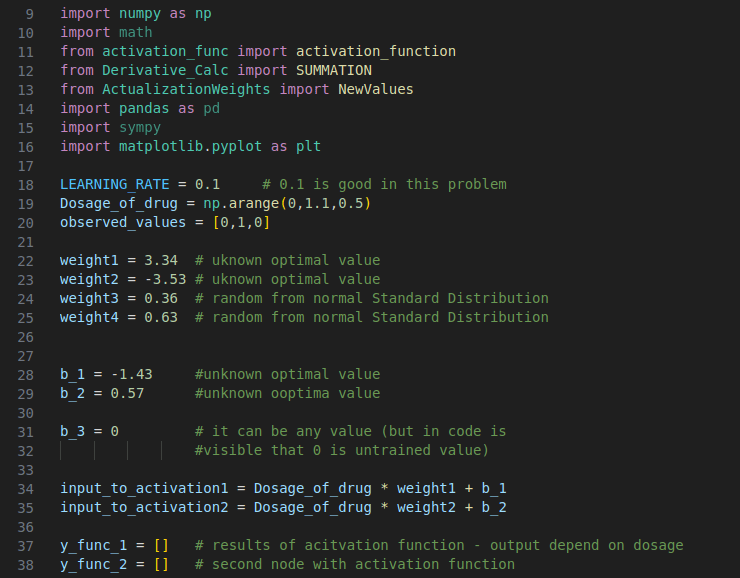The height and width of the screenshot is (578, 740).
Task: Click the SUMMATION import name
Action: pos(334,71)
